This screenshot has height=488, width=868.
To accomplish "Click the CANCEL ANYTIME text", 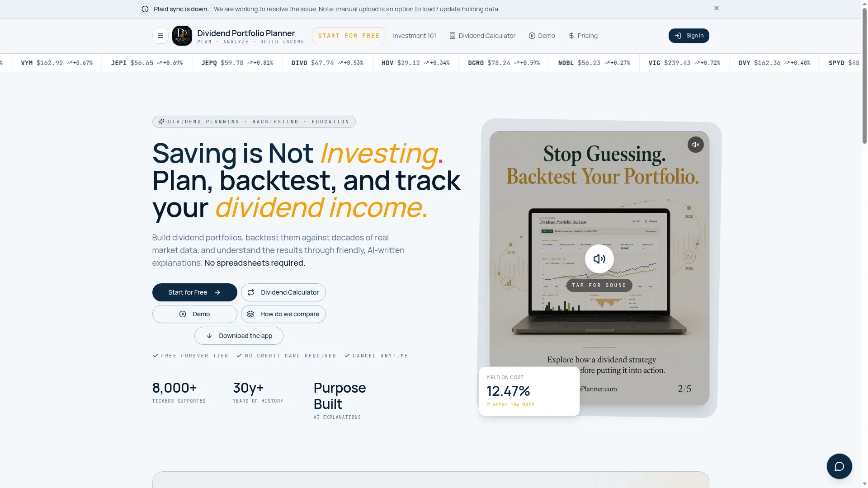I will [x=380, y=356].
